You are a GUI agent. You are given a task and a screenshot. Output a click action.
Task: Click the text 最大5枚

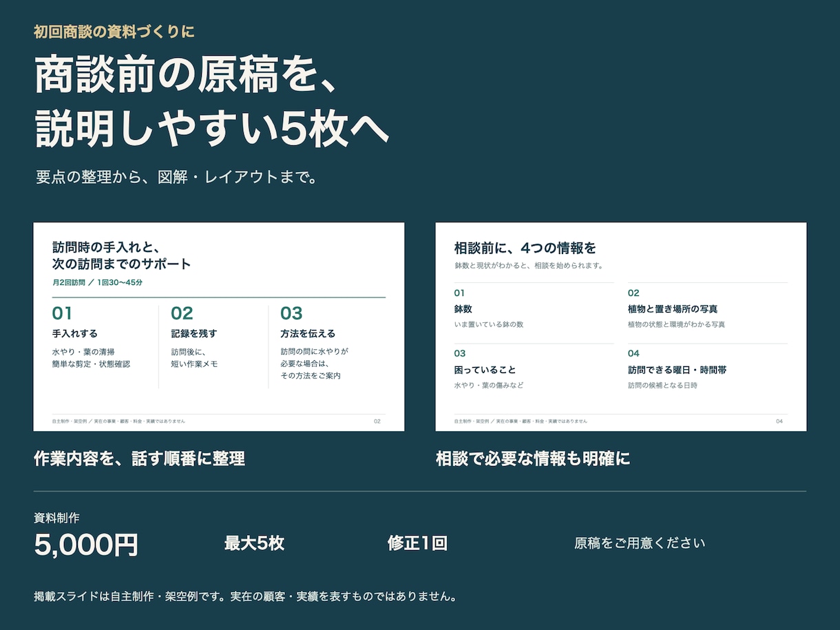pos(254,543)
